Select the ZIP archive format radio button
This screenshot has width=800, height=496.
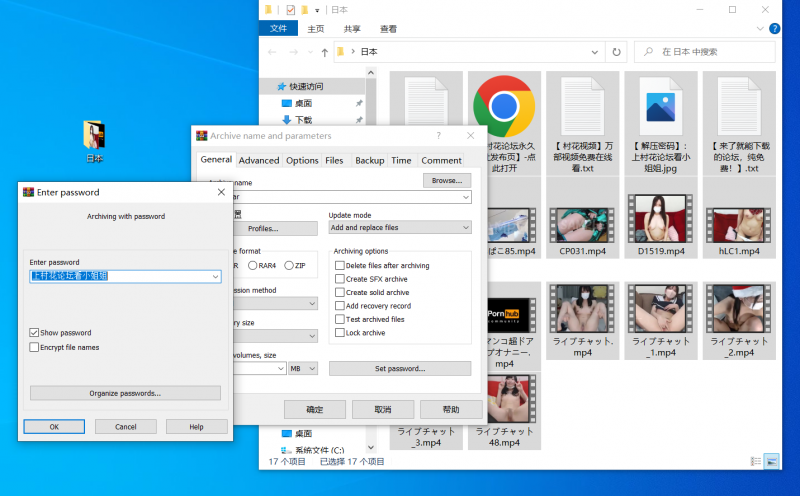coord(290,266)
